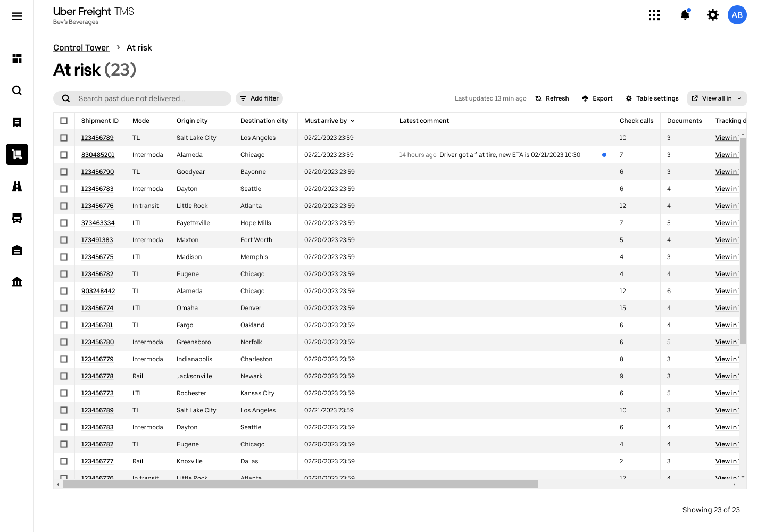Check the box for shipment 830485201
The height and width of the screenshot is (532, 766).
pos(64,155)
